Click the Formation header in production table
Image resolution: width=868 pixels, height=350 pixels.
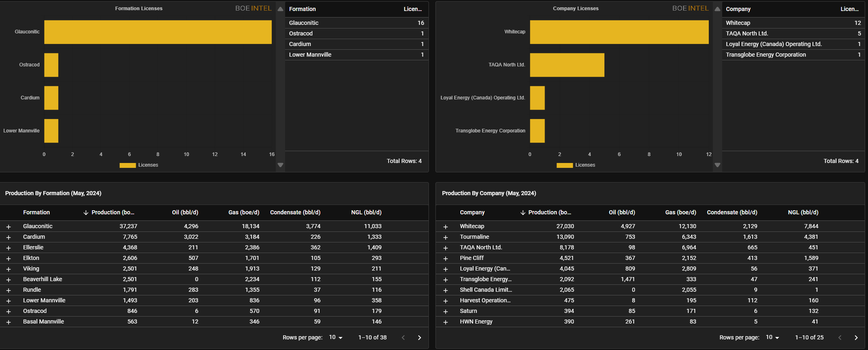37,212
